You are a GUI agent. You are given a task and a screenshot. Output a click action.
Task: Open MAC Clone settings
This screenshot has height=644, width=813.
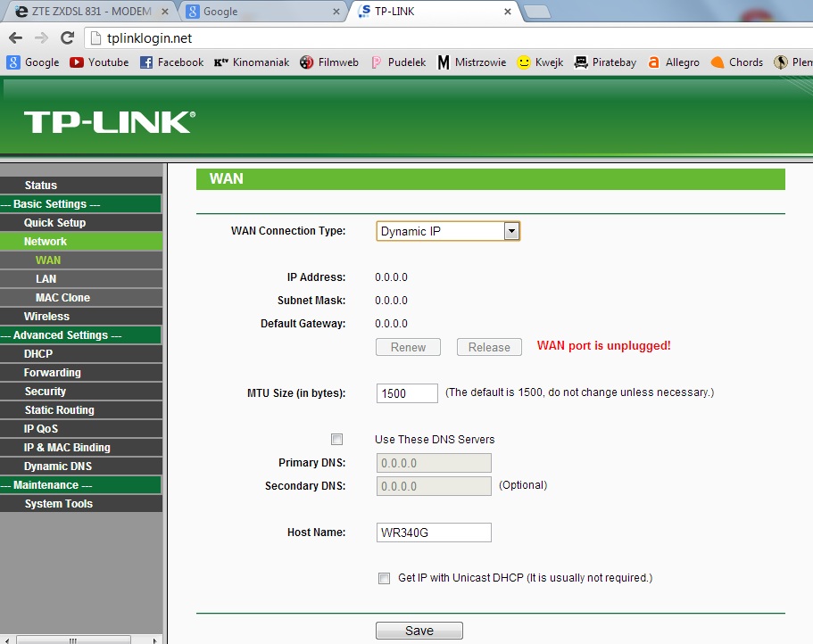coord(81,297)
